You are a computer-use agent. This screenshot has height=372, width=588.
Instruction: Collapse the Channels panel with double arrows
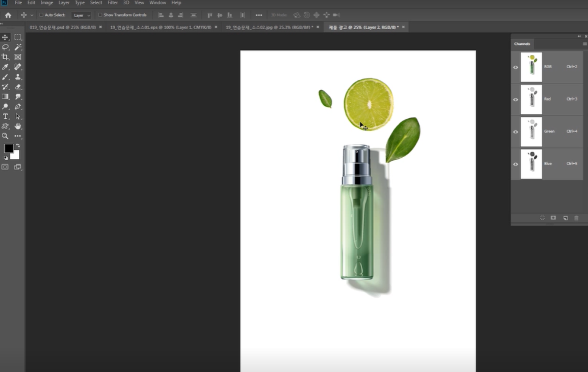click(x=579, y=37)
